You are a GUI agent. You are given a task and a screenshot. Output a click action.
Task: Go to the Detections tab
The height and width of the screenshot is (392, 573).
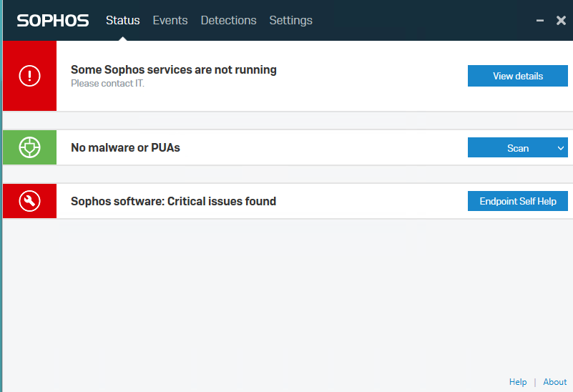pyautogui.click(x=228, y=20)
